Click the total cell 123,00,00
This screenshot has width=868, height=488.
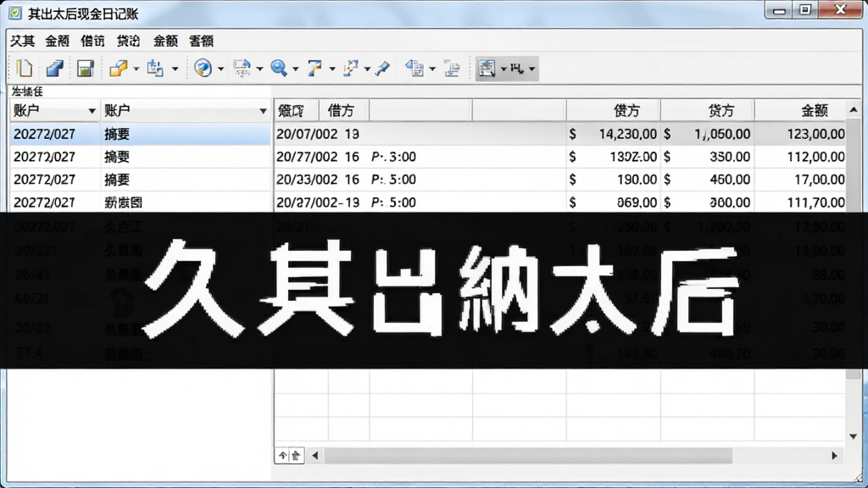point(816,134)
